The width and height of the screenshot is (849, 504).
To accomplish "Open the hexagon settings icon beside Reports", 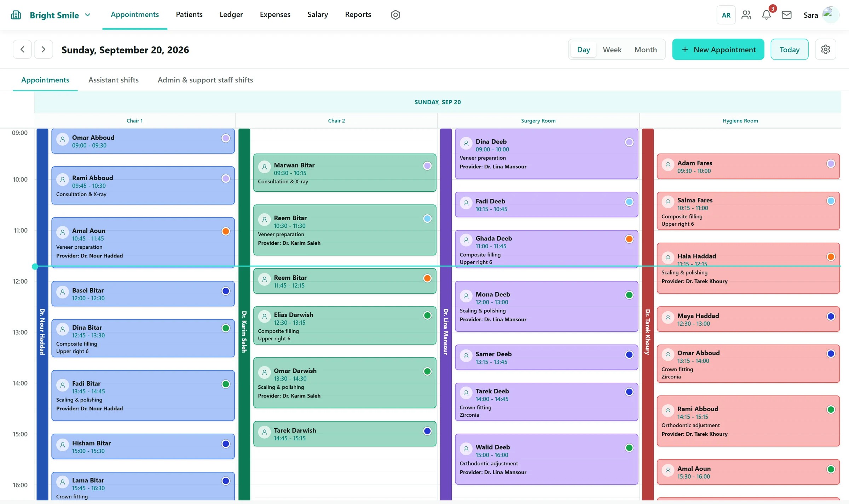I will (x=395, y=15).
